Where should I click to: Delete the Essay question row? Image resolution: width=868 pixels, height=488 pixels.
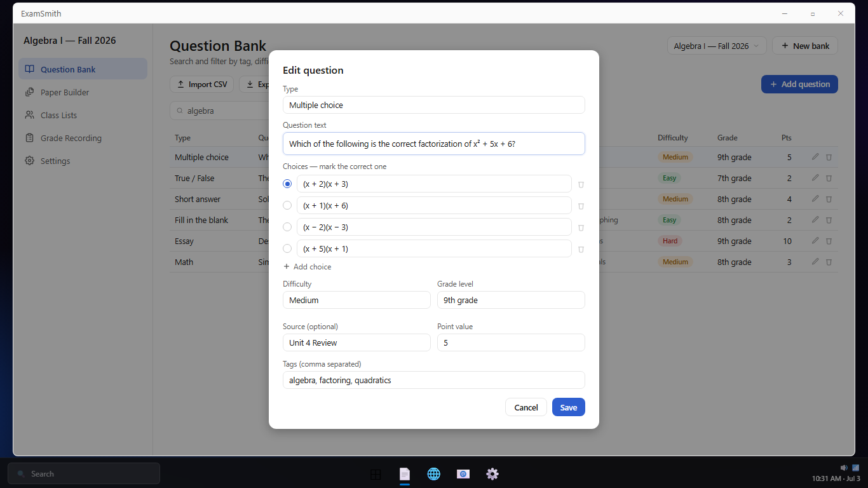pyautogui.click(x=829, y=241)
